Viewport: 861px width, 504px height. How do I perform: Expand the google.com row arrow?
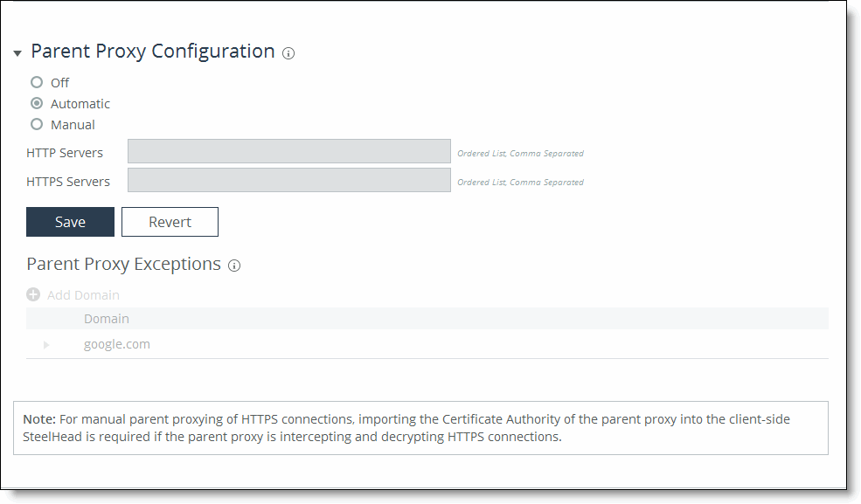tap(46, 345)
